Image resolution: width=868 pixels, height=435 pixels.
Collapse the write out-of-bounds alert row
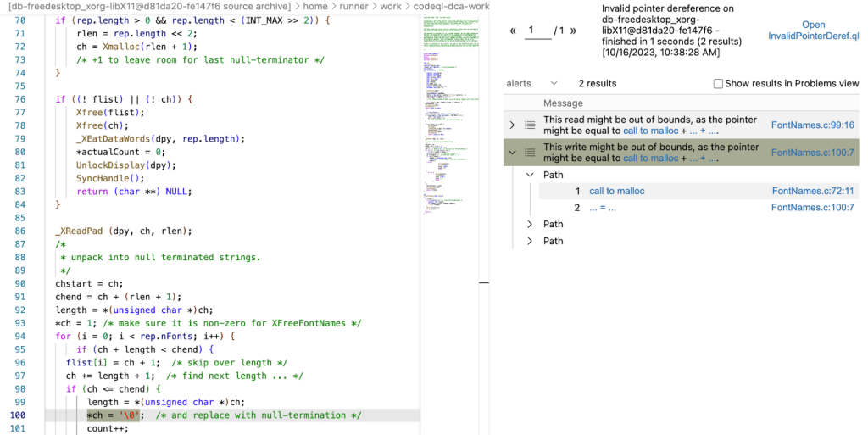pyautogui.click(x=512, y=153)
